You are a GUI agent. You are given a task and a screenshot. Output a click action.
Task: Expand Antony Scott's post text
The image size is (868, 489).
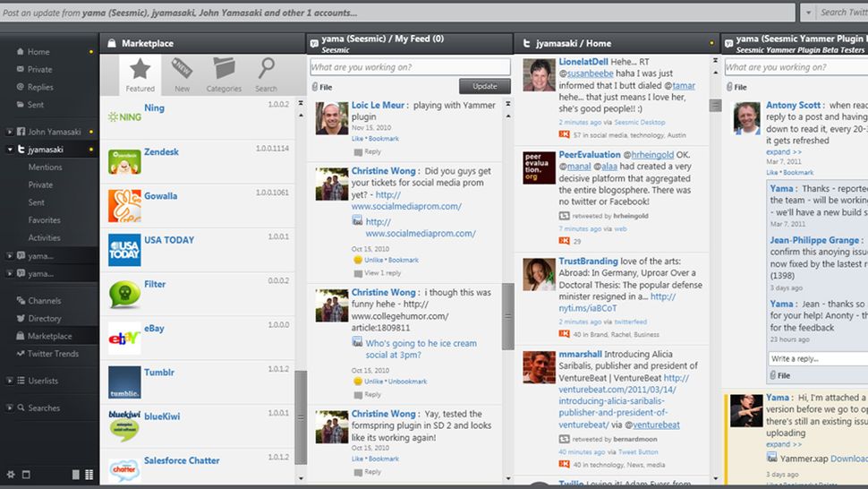pos(783,152)
